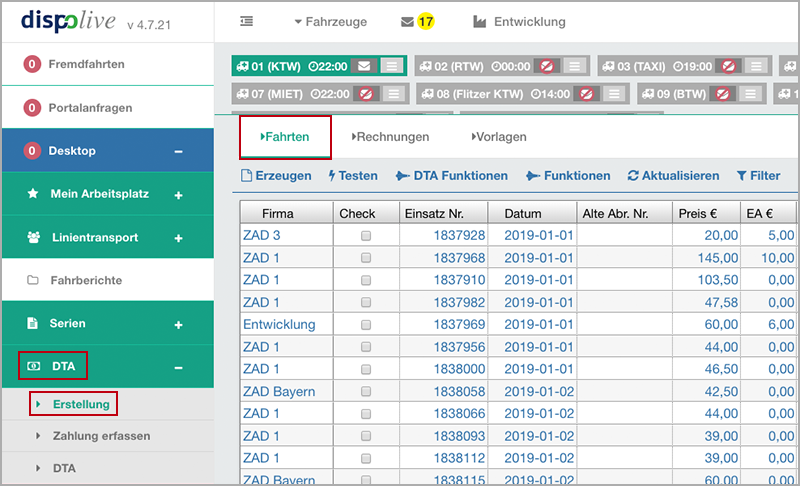Click price value 145,00
This screenshot has height=486, width=800.
point(718,258)
